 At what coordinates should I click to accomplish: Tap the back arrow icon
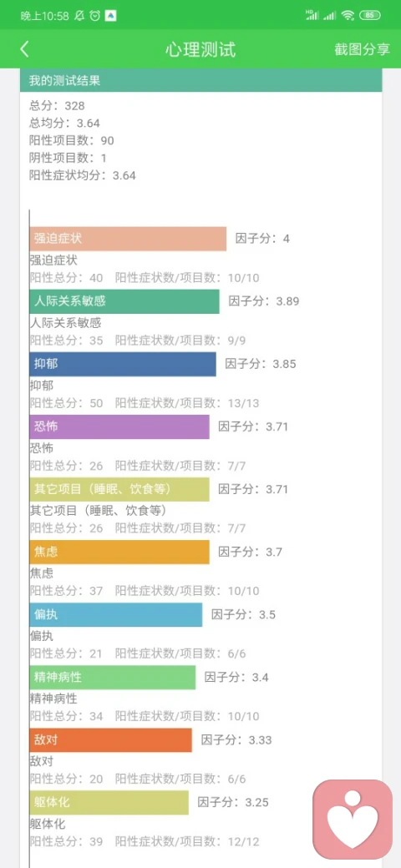click(24, 49)
